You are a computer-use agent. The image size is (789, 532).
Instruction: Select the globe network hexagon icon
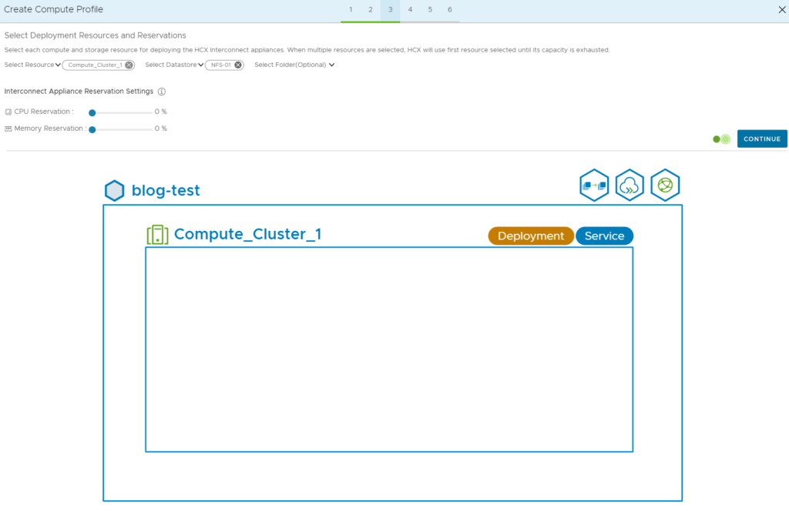pos(665,185)
